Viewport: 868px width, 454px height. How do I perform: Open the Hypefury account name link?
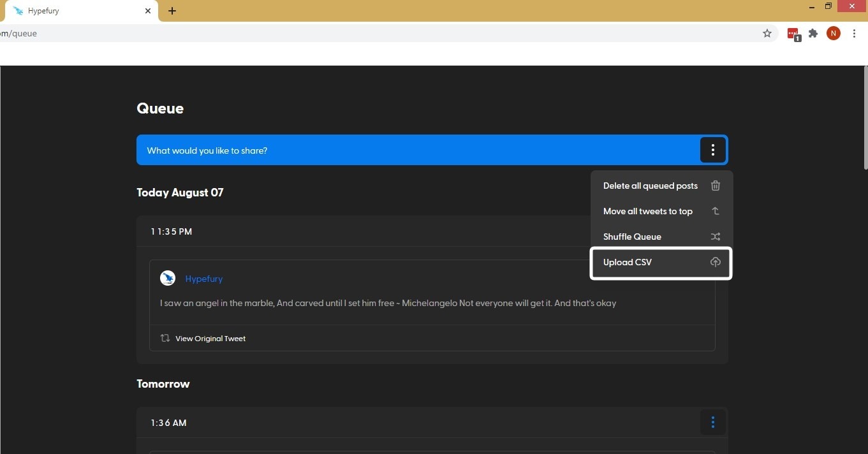(x=203, y=279)
